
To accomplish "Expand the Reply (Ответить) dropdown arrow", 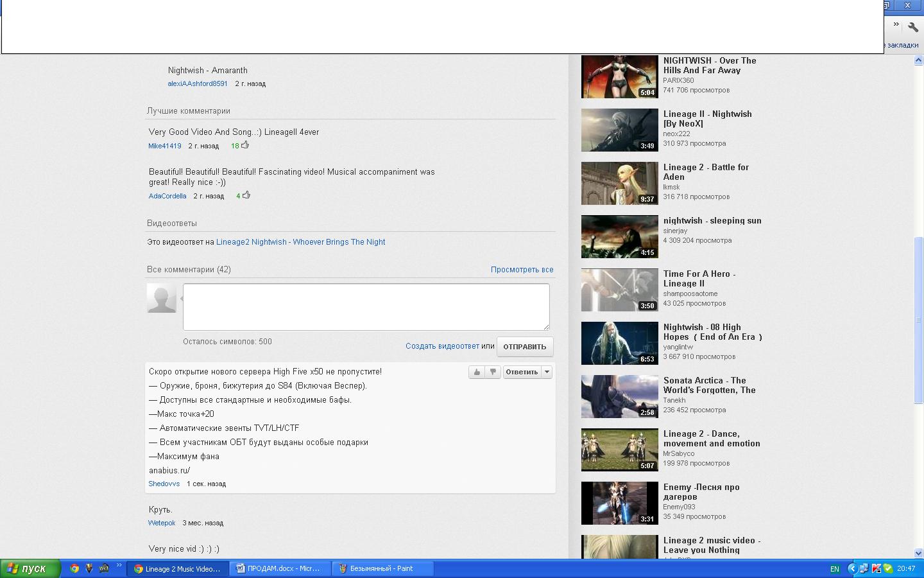I will click(x=547, y=372).
